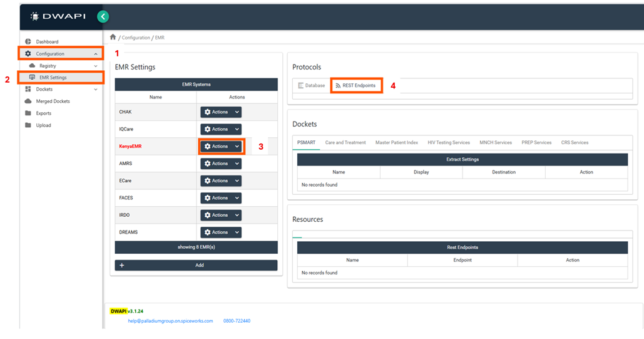
Task: Click the Upload folder icon
Action: click(28, 125)
